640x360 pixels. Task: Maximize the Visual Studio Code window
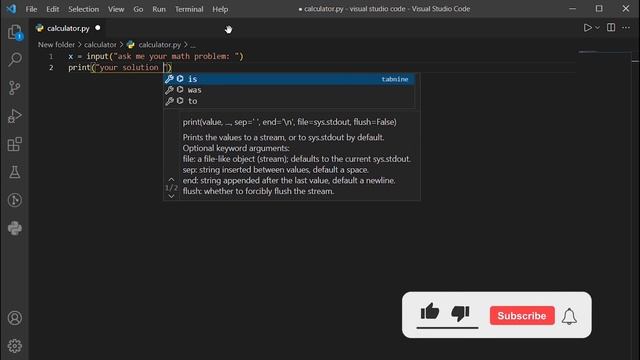(x=599, y=9)
